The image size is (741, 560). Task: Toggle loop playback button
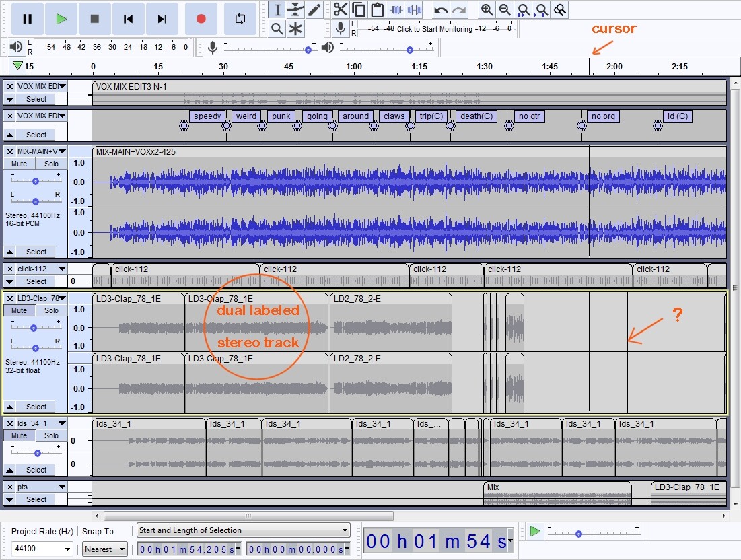point(240,19)
